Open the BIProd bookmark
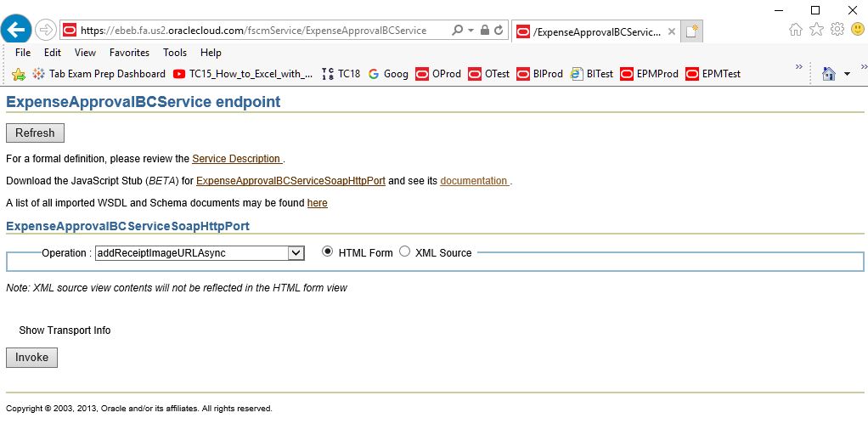The height and width of the screenshot is (435, 868). pos(539,74)
